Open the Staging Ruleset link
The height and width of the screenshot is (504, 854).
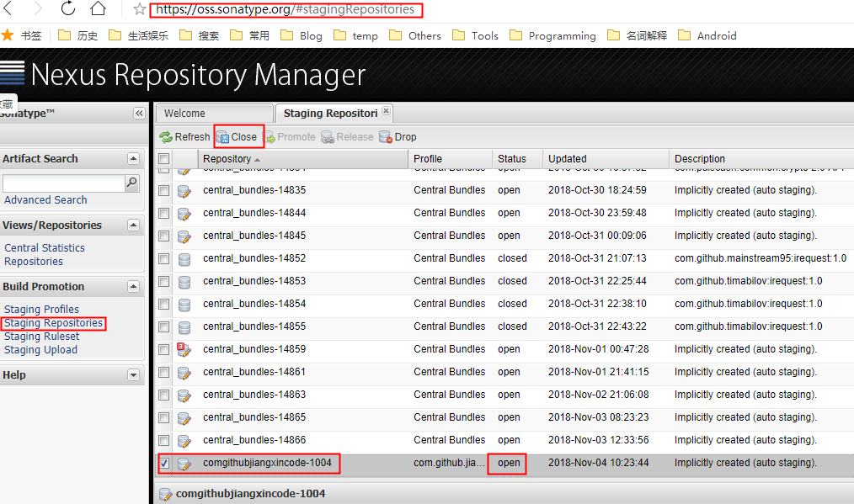42,337
